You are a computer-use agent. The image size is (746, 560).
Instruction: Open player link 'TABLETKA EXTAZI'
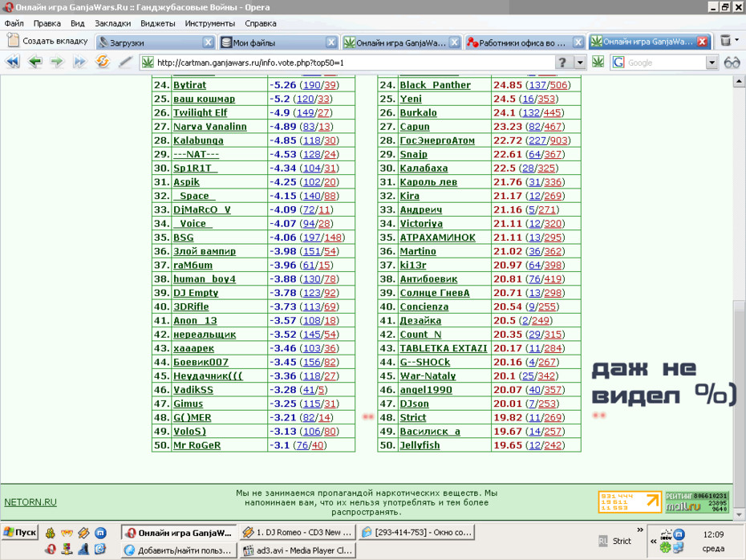(x=444, y=348)
